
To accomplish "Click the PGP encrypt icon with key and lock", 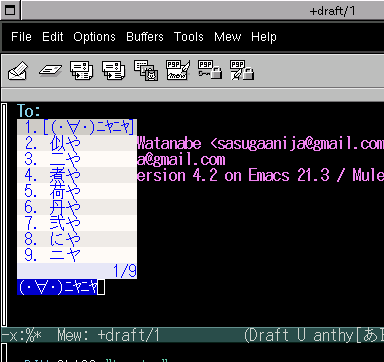I will (210, 70).
